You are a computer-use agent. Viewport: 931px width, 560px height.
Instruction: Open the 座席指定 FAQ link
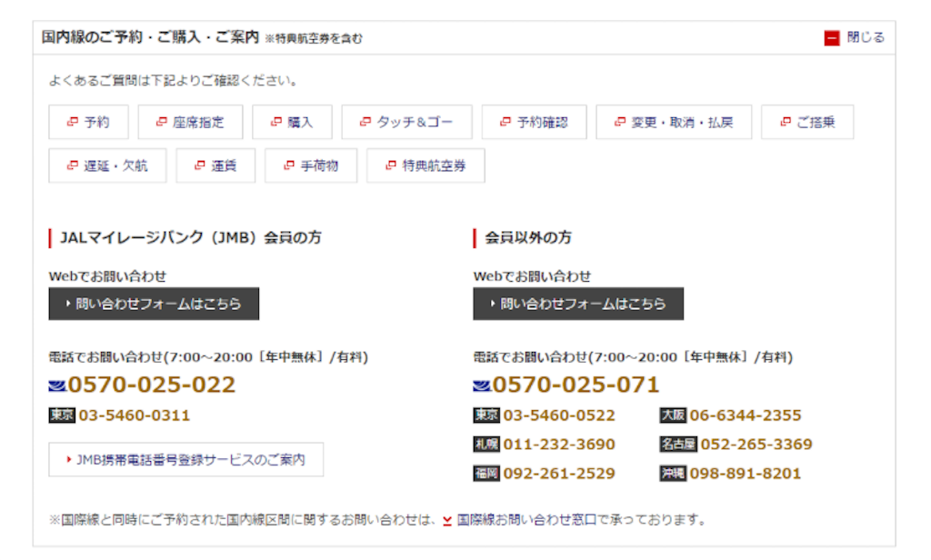click(191, 123)
